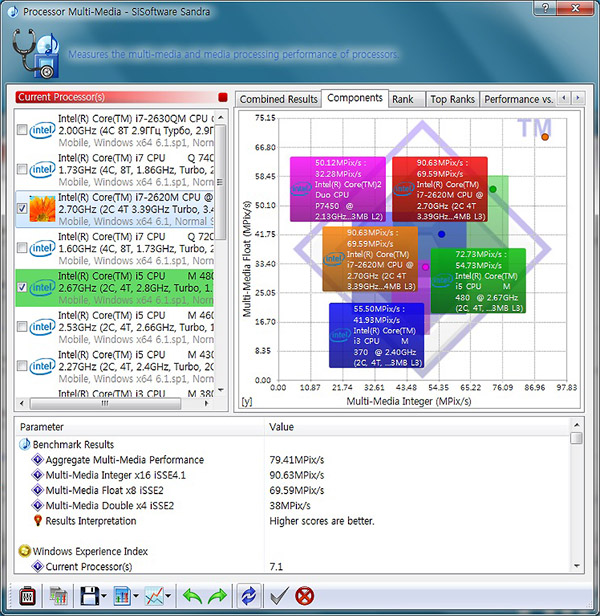Check the Core i5 M 430 checkbox
600x616 pixels.
(22, 366)
